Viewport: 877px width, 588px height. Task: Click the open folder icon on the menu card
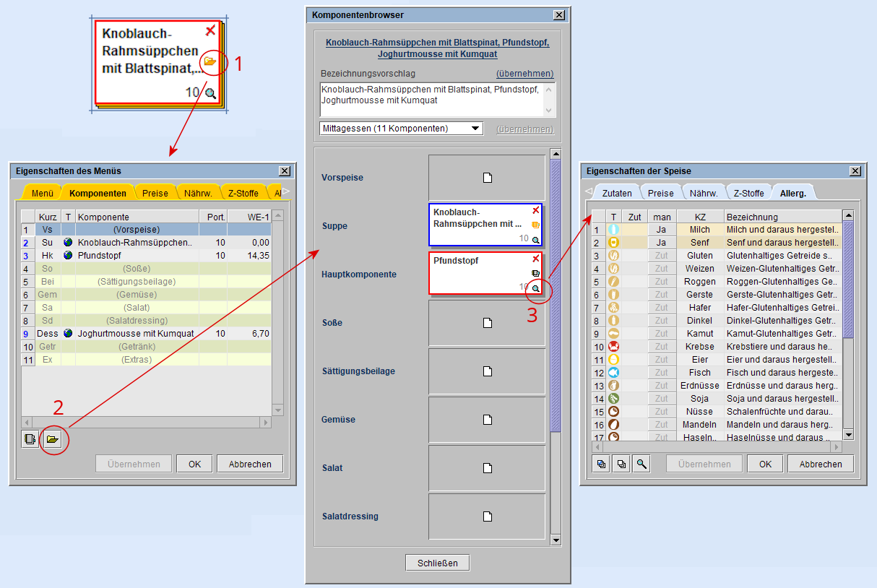click(x=209, y=62)
